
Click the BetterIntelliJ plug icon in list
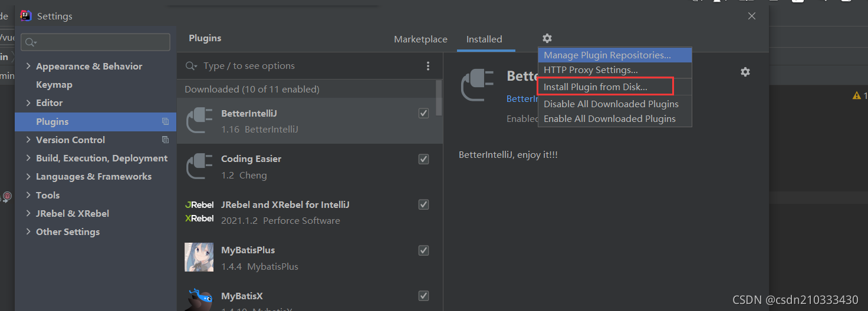click(199, 120)
